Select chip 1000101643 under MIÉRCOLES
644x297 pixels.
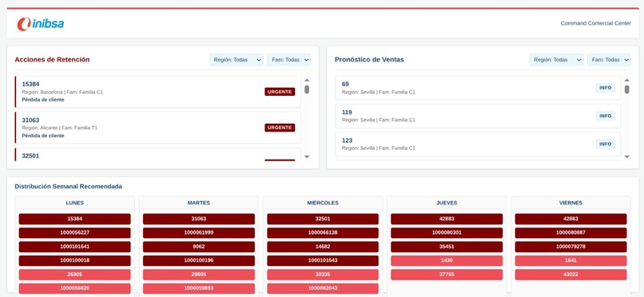(x=323, y=261)
